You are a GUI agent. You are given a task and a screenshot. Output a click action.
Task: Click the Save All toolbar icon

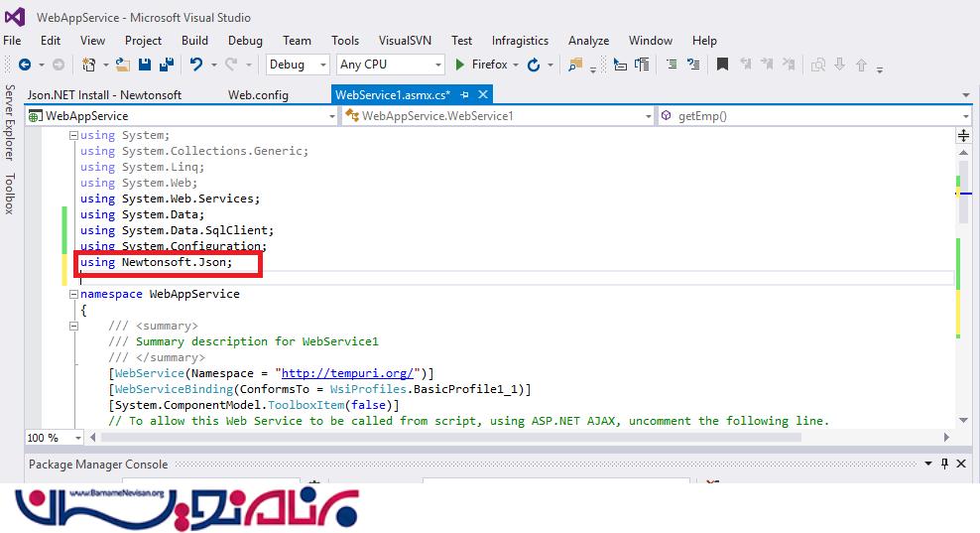(167, 65)
